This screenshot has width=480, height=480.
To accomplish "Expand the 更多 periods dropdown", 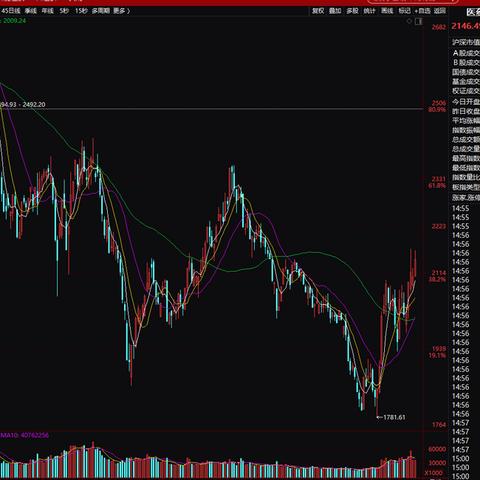I will 121,11.
